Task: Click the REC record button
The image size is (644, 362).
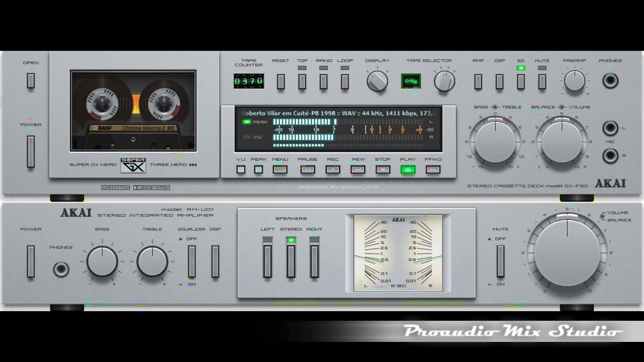Action: [x=333, y=169]
